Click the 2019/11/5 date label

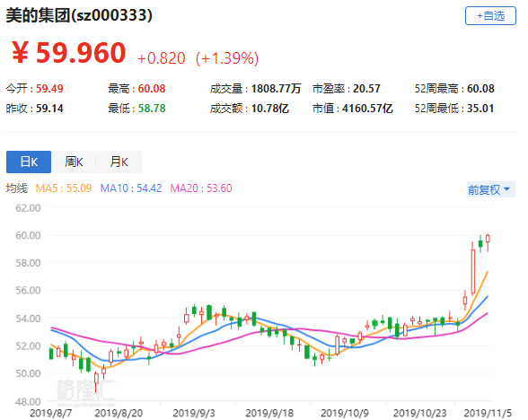[x=488, y=413]
